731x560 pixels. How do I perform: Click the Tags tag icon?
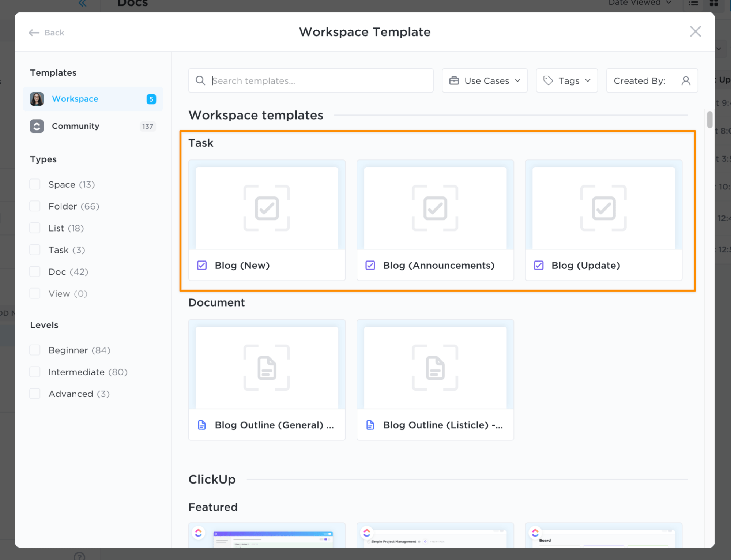point(548,80)
